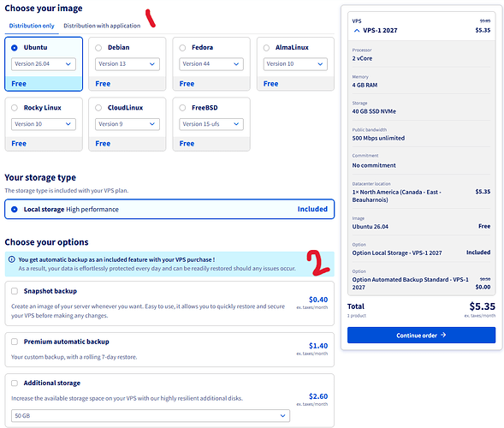Click arrow icon on Continue order

(x=443, y=335)
